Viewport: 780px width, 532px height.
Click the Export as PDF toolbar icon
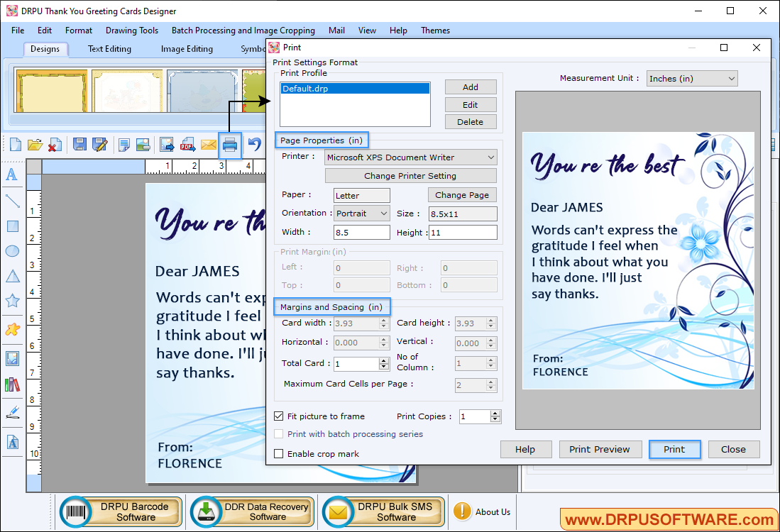187,145
